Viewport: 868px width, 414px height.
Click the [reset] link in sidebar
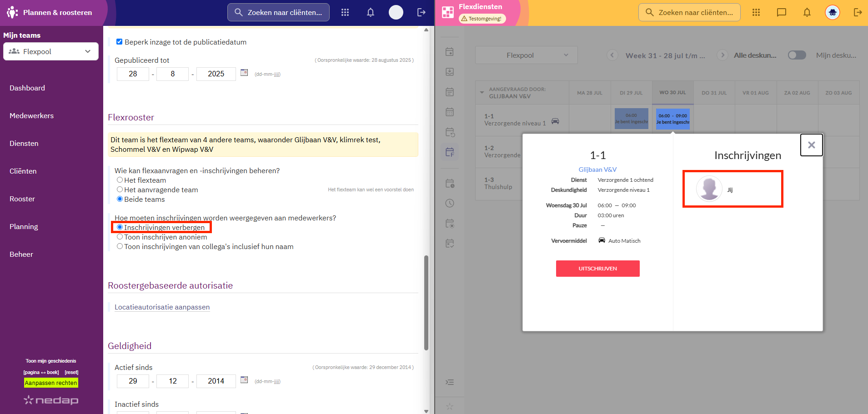click(x=71, y=372)
